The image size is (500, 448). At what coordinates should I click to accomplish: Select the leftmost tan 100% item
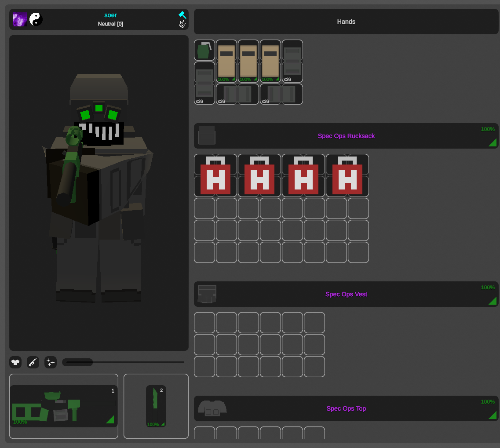(x=226, y=61)
